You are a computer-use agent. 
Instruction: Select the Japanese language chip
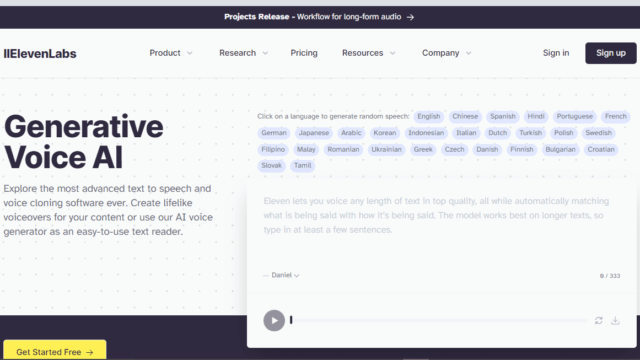pos(313,133)
